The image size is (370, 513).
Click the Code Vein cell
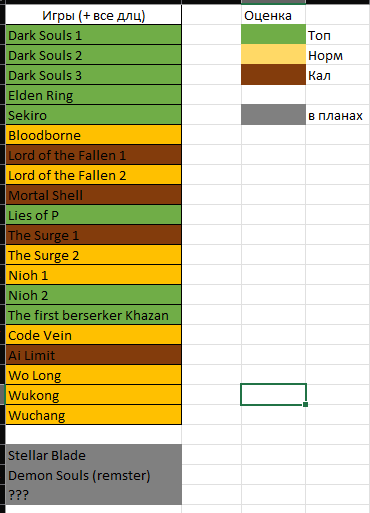coord(94,335)
